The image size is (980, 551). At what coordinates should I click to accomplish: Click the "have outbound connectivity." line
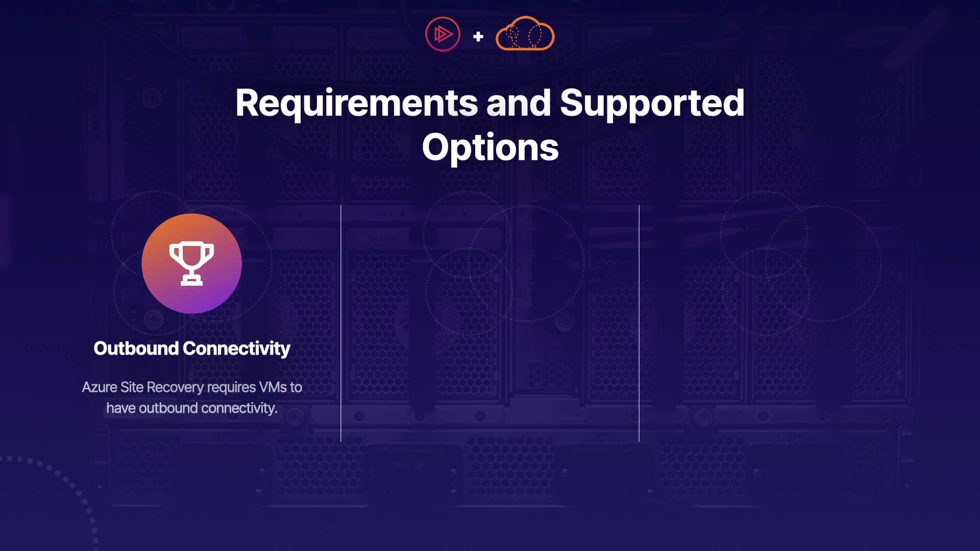tap(192, 408)
